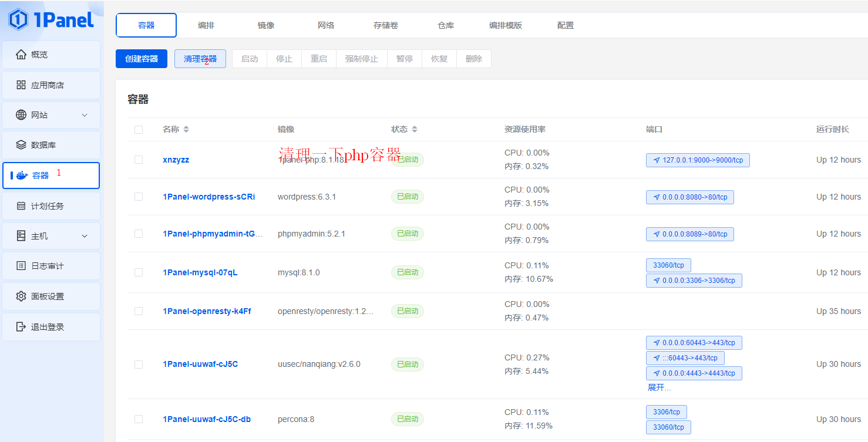Tick the checkbox for 1Panel-openresty-k4Ff

point(139,311)
